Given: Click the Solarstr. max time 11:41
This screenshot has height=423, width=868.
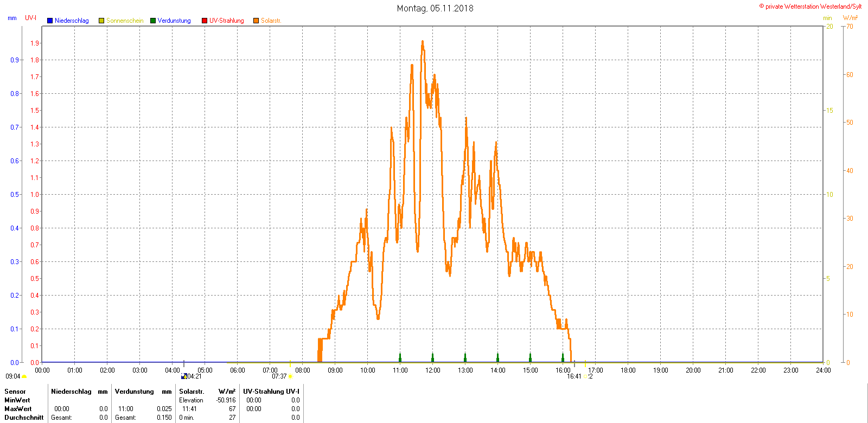Looking at the screenshot, I should click(190, 409).
